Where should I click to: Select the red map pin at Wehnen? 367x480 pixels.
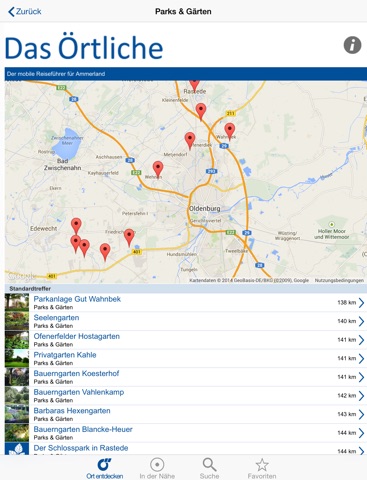(158, 169)
